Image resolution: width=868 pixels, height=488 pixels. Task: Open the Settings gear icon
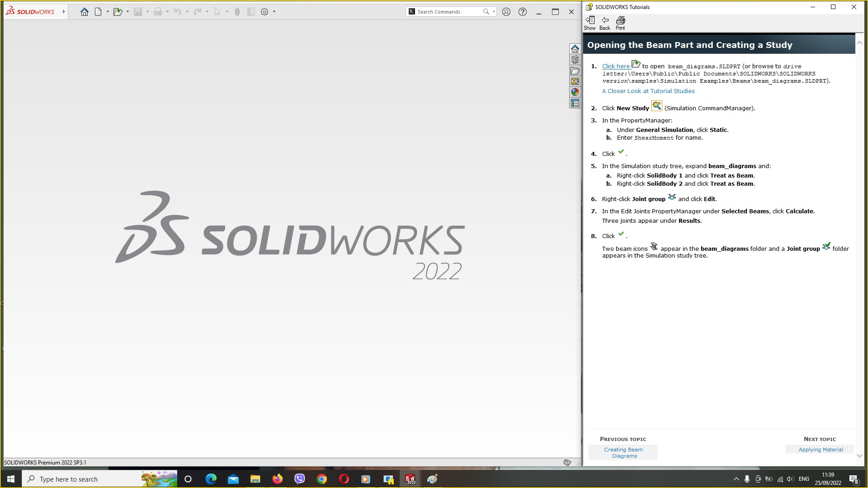(264, 11)
